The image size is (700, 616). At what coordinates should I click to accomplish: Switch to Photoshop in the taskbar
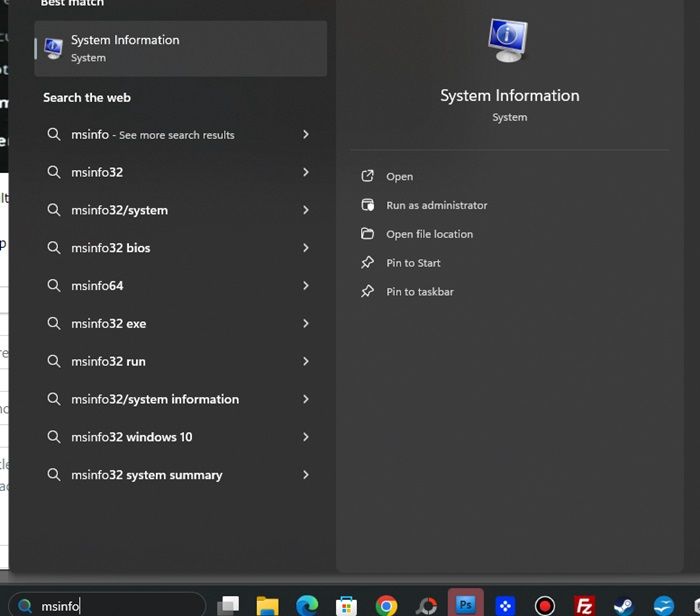point(465,604)
